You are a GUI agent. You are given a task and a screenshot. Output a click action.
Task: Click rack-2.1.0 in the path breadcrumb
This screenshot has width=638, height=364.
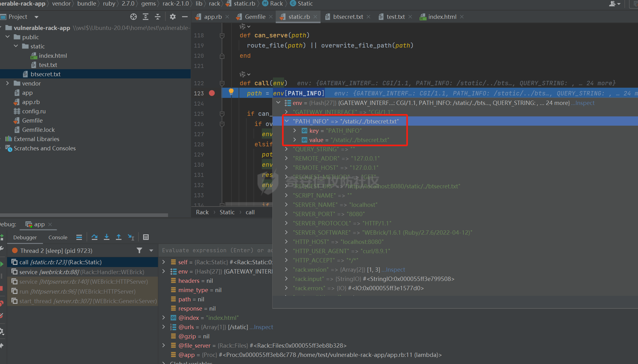click(x=176, y=4)
